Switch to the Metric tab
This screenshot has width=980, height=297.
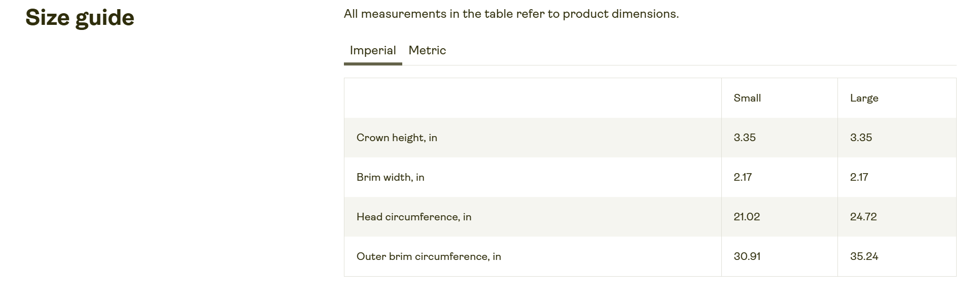tap(427, 51)
